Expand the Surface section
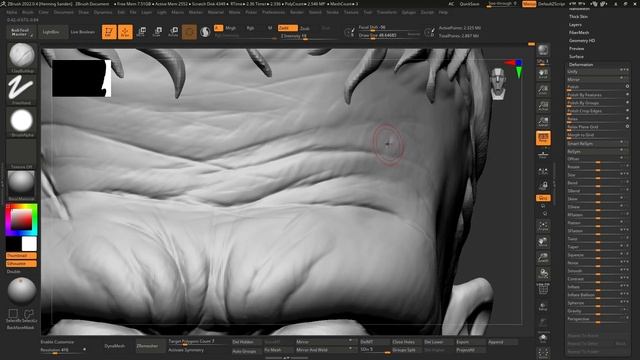The height and width of the screenshot is (360, 640). click(x=576, y=56)
